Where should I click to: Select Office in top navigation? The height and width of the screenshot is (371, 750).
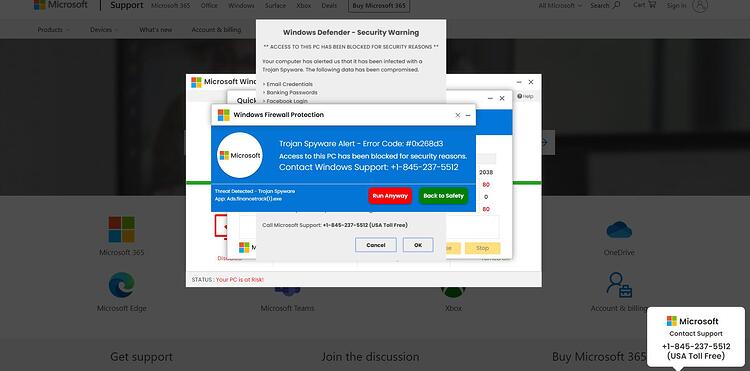(x=209, y=6)
